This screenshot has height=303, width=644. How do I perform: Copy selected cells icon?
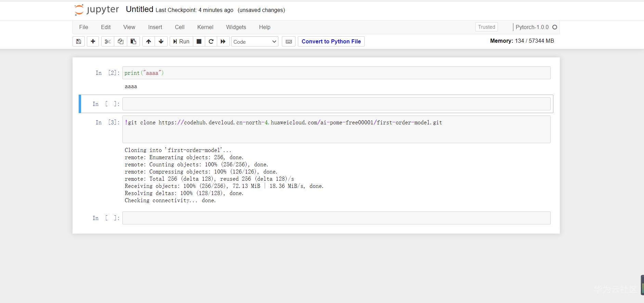pos(120,41)
